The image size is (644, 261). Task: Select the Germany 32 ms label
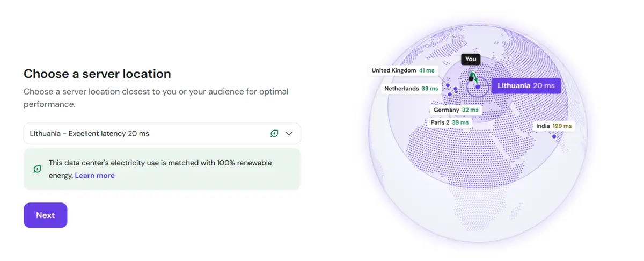456,110
